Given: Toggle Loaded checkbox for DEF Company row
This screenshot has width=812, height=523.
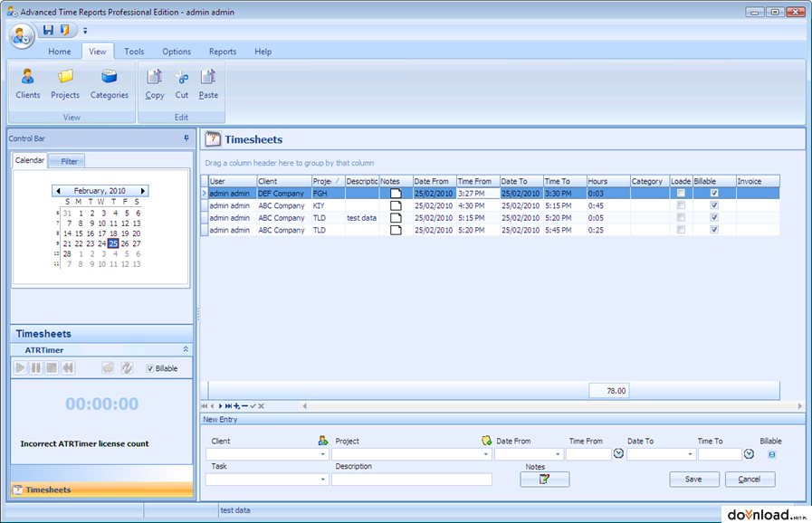Looking at the screenshot, I should pyautogui.click(x=681, y=193).
